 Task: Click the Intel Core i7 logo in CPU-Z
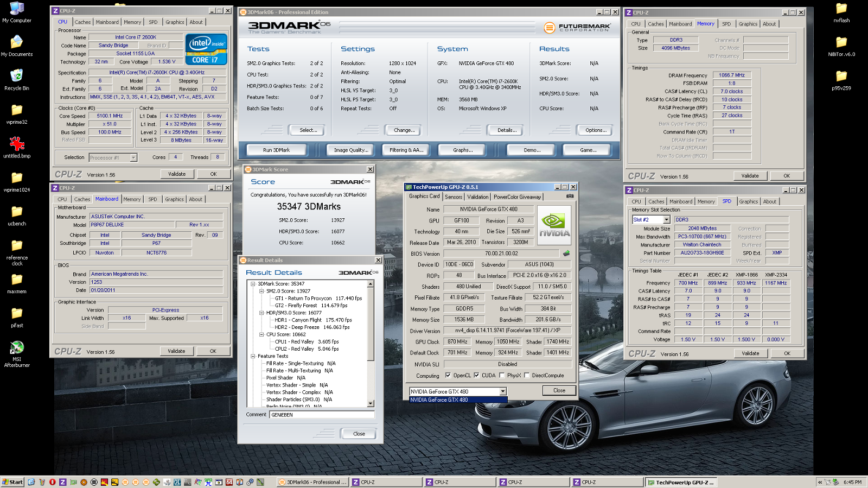tap(206, 49)
